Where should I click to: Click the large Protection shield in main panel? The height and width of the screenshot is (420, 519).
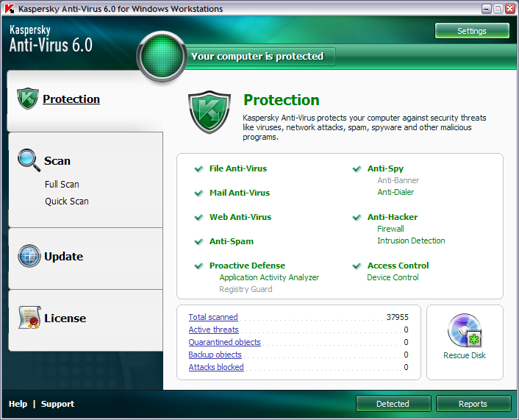(210, 112)
